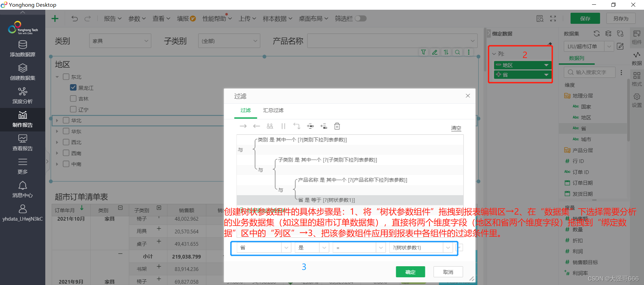Open the 上传 menu

coord(248,18)
